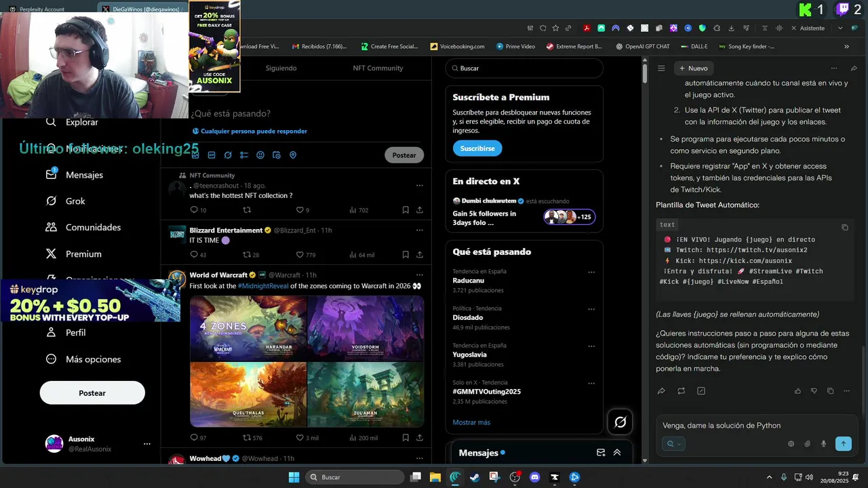Image resolution: width=868 pixels, height=488 pixels.
Task: Open more options for the NFT Community post
Action: [x=420, y=185]
